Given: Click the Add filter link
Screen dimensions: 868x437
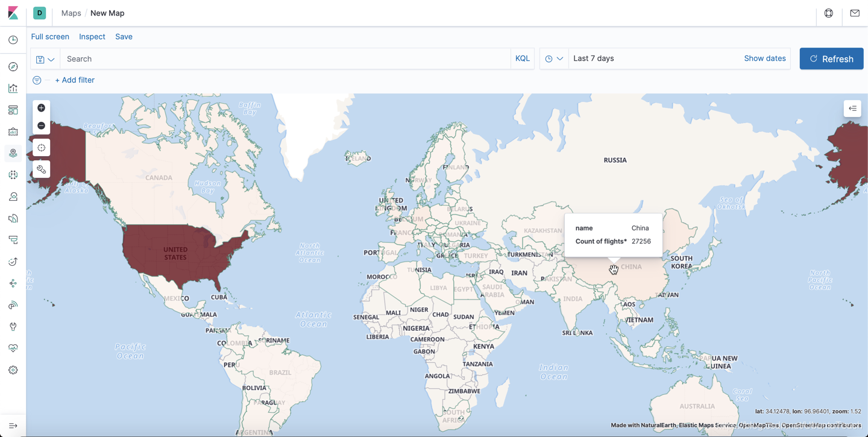Looking at the screenshot, I should point(75,80).
